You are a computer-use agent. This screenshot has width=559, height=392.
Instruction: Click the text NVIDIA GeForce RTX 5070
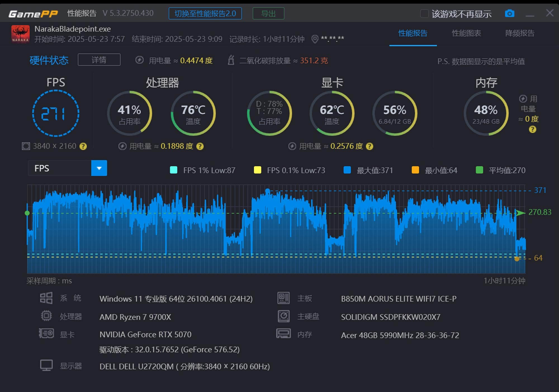tap(145, 334)
